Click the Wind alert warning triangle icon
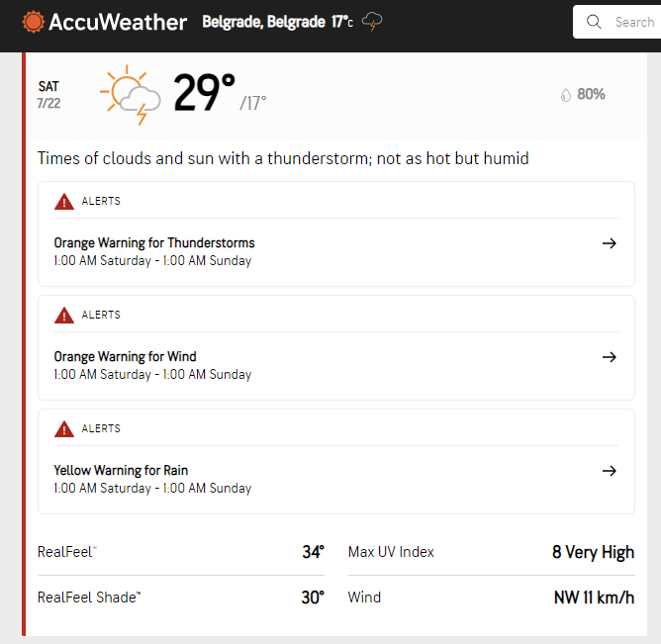Viewport: 661px width, 644px height. point(64,316)
